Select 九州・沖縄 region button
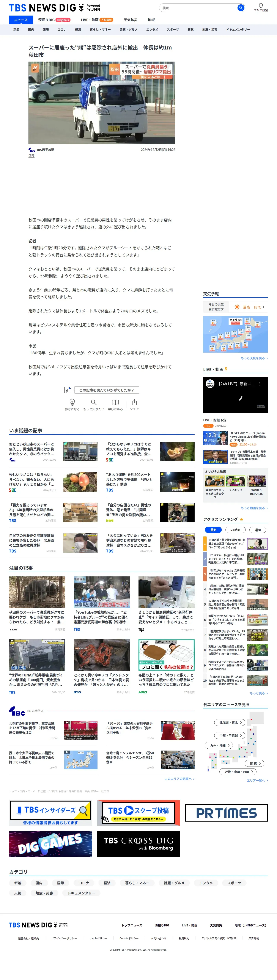Screen dimensions: 277x980 point(219,745)
